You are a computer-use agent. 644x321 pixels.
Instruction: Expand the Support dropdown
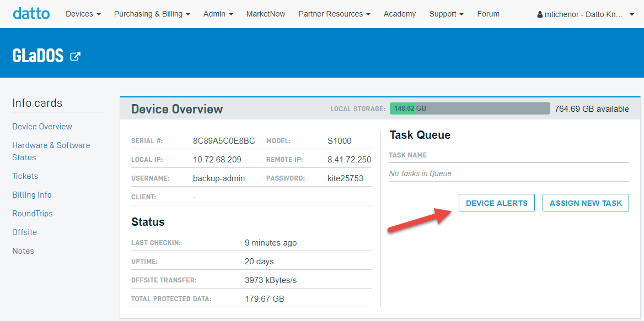point(446,14)
